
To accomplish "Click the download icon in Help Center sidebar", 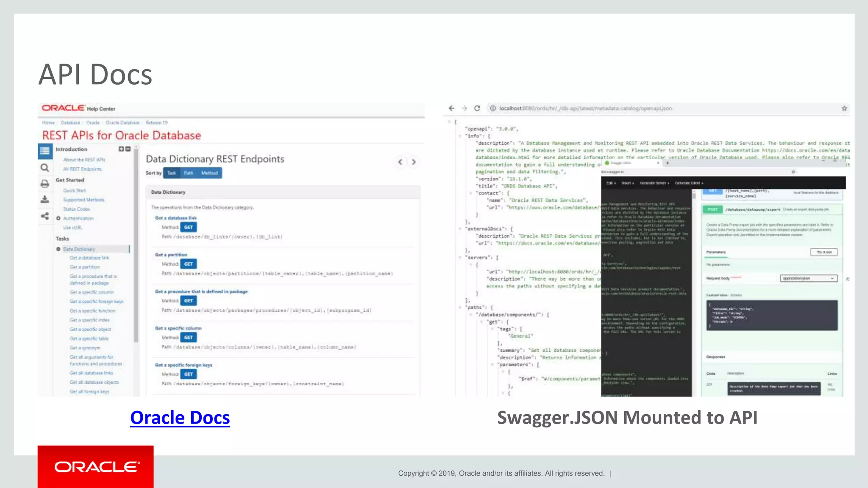I will click(x=45, y=199).
